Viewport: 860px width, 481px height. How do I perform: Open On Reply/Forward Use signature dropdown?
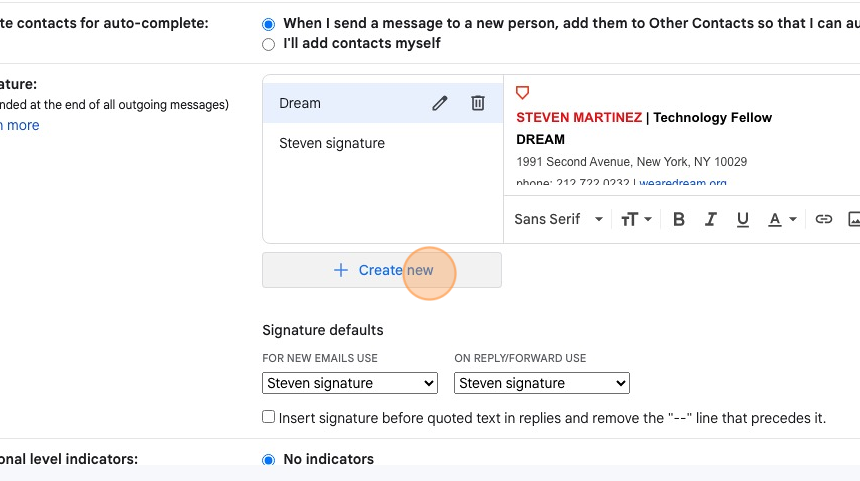tap(542, 383)
